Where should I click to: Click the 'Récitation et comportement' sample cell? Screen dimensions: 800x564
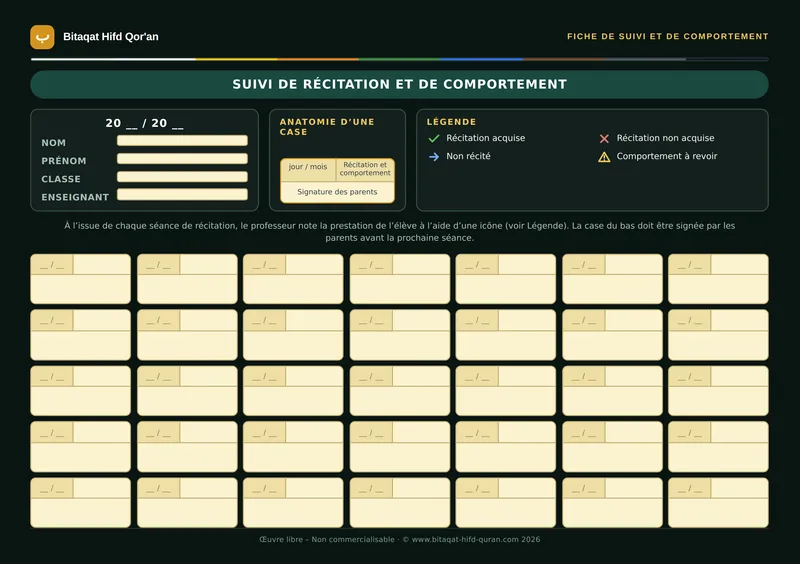click(365, 169)
